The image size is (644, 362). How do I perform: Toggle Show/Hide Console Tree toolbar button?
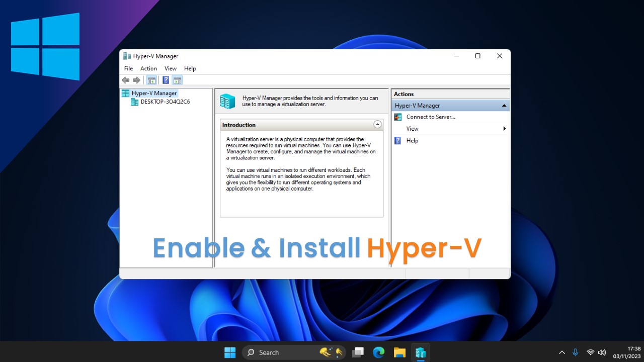coord(151,80)
